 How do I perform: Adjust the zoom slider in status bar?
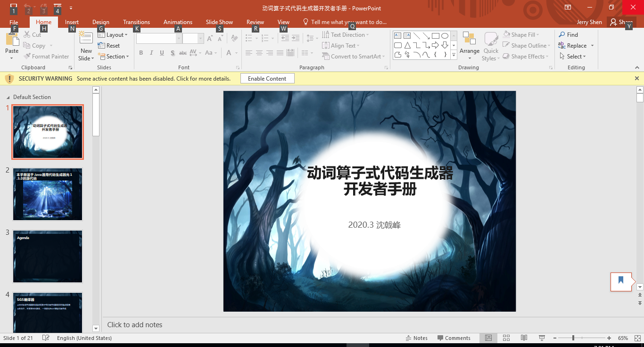tap(573, 338)
